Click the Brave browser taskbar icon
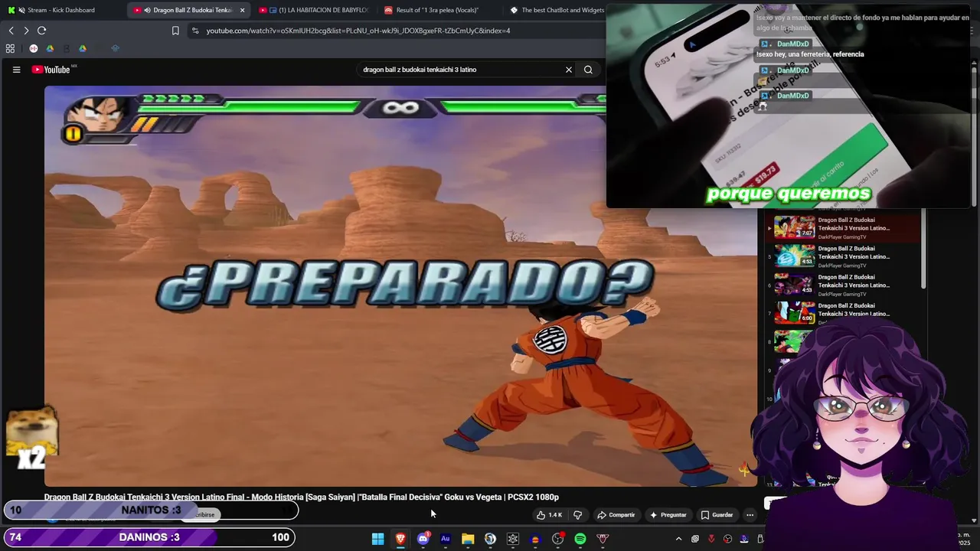This screenshot has height=551, width=980. click(400, 539)
